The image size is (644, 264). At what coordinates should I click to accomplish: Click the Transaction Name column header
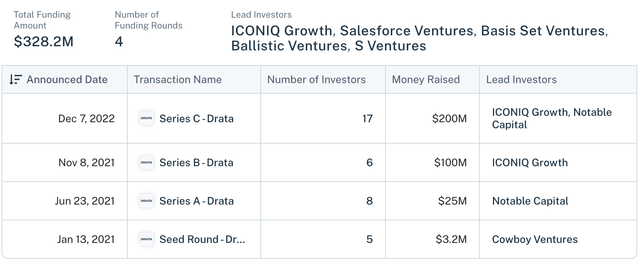[178, 80]
